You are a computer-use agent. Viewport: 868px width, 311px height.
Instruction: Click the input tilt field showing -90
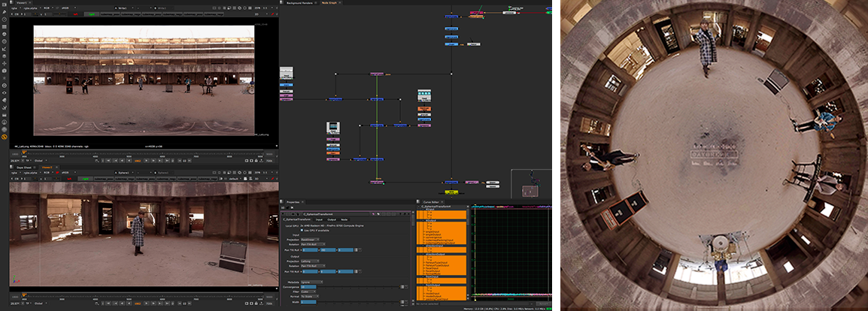[x=328, y=249]
